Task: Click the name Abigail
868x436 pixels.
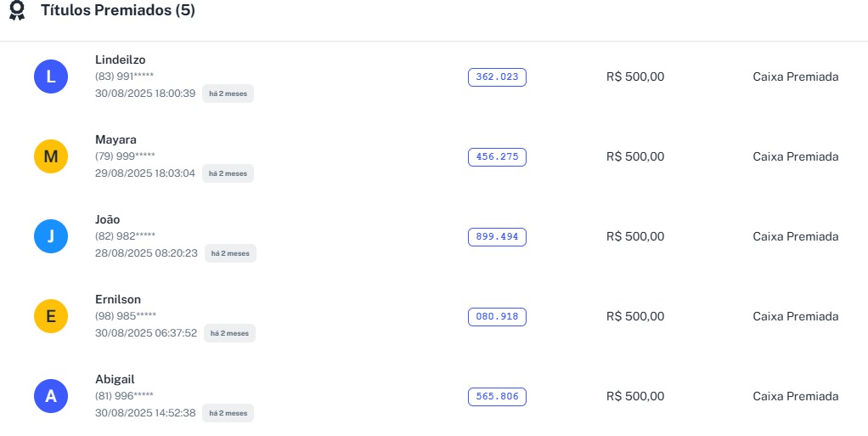Action: tap(115, 379)
